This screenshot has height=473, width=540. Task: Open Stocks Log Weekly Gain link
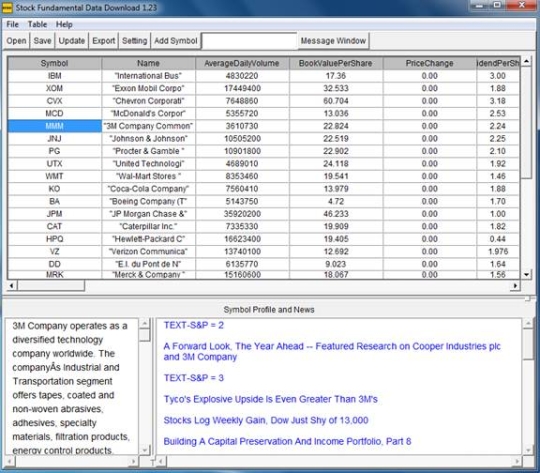click(266, 420)
